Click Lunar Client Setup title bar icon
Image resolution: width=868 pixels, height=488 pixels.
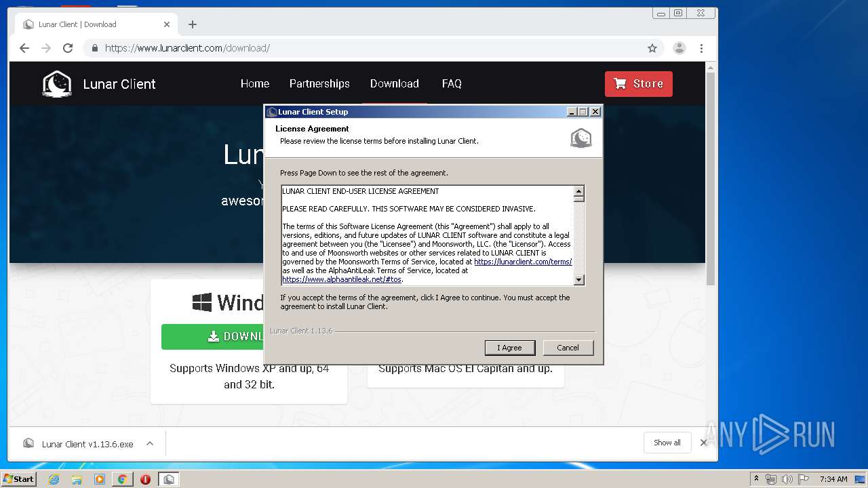pyautogui.click(x=272, y=112)
